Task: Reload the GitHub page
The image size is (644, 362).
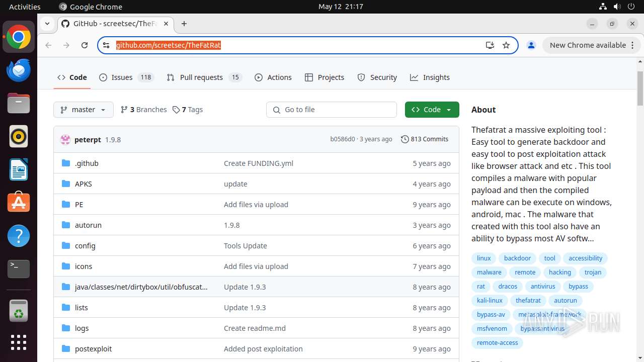Action: [x=85, y=45]
